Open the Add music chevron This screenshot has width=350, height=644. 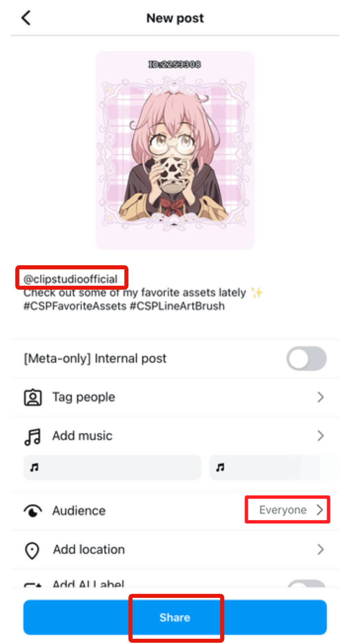[x=320, y=436]
